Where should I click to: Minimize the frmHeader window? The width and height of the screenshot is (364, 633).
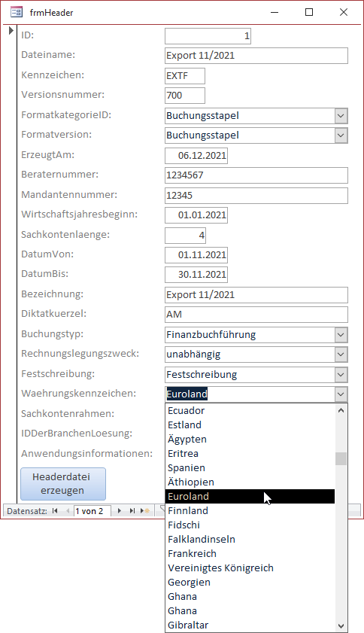click(x=275, y=12)
